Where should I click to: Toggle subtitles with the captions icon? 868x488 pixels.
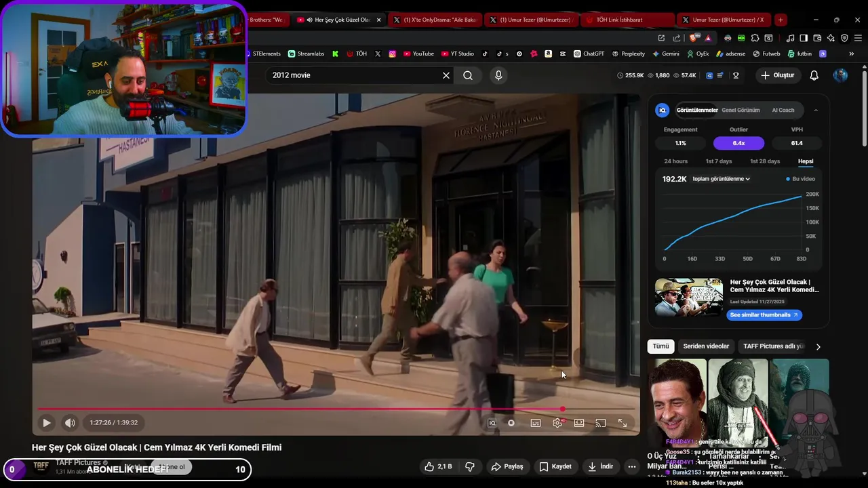536,423
